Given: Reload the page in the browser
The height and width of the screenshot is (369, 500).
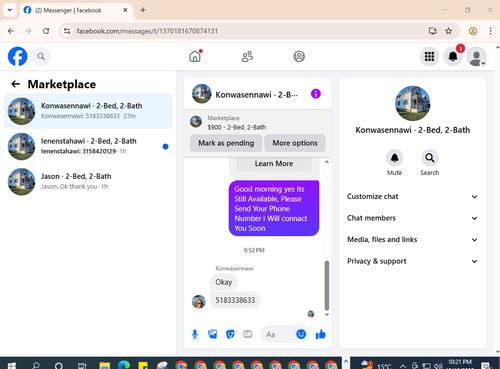Looking at the screenshot, I should pos(46,31).
